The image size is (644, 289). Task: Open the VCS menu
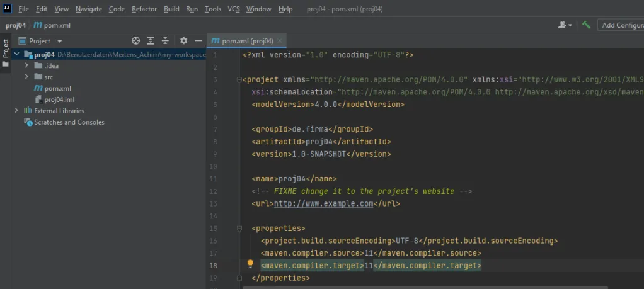234,9
